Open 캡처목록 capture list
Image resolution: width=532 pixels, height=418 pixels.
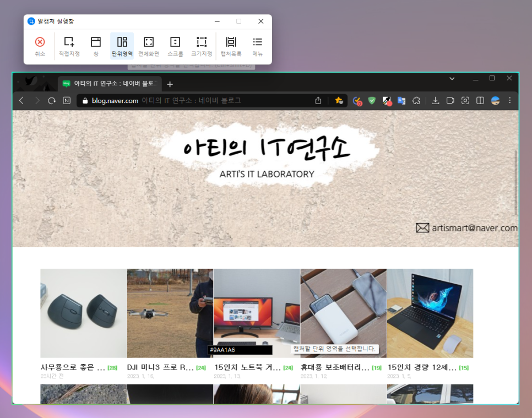[231, 46]
